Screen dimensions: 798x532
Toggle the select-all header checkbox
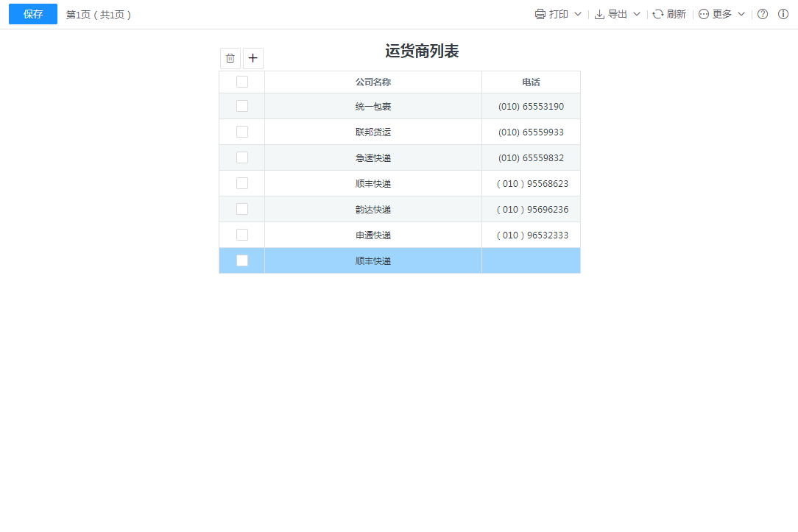pyautogui.click(x=242, y=82)
